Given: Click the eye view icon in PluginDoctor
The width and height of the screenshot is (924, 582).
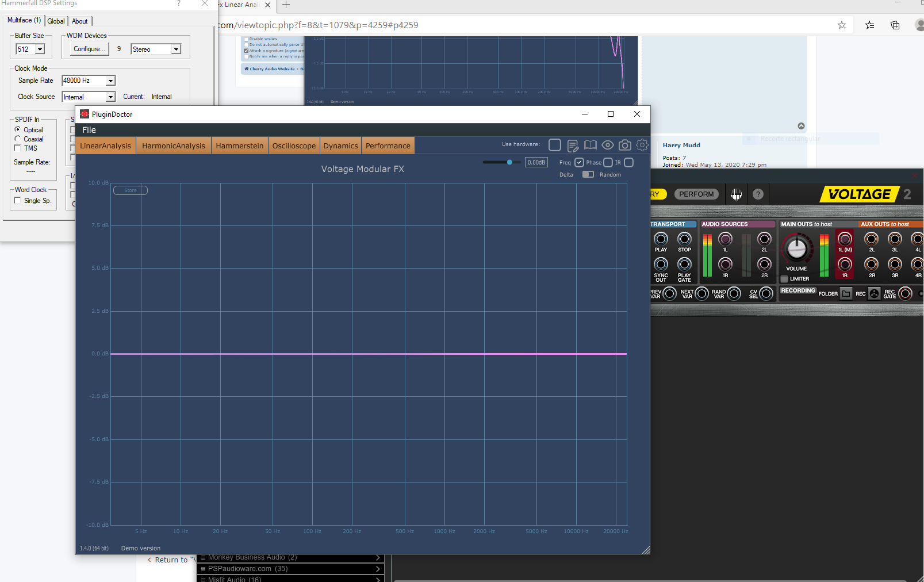Looking at the screenshot, I should pyautogui.click(x=608, y=145).
